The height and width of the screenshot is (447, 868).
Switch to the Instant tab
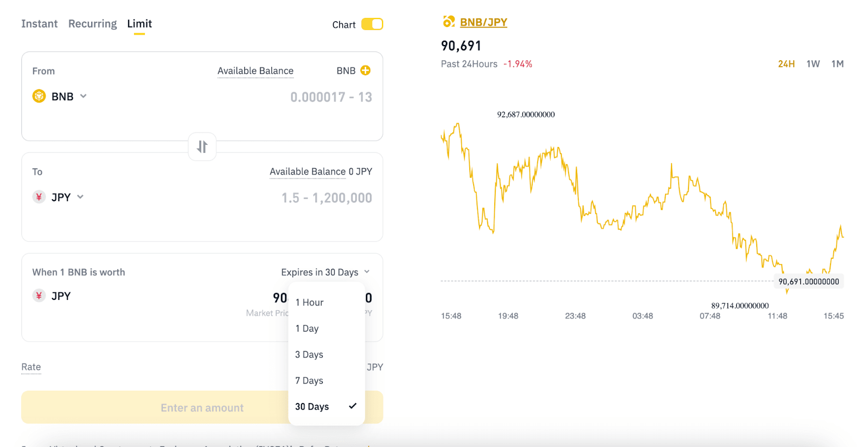coord(40,24)
